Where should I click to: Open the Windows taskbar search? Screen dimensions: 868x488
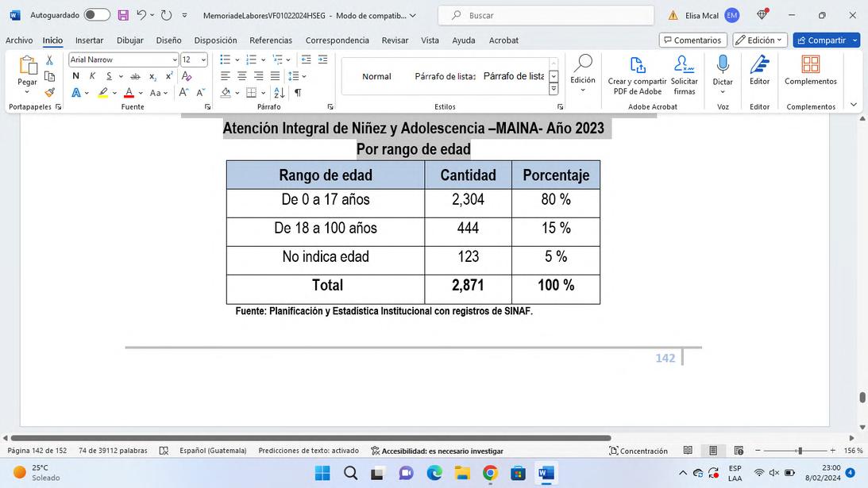coord(350,473)
